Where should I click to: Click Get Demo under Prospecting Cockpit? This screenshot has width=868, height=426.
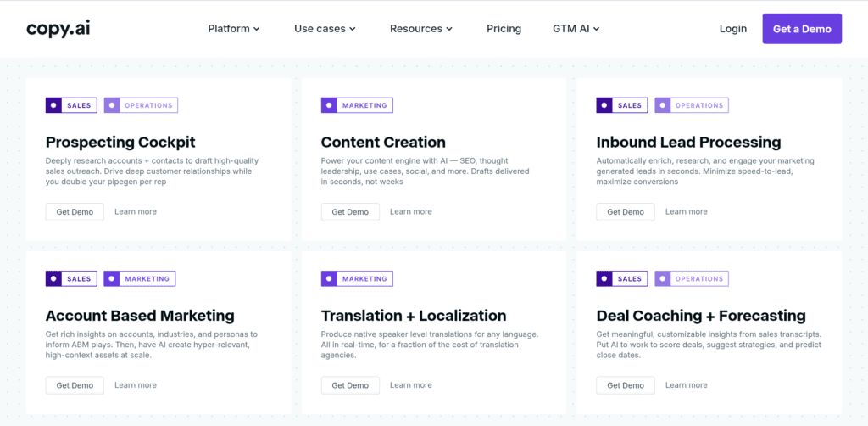pos(75,212)
